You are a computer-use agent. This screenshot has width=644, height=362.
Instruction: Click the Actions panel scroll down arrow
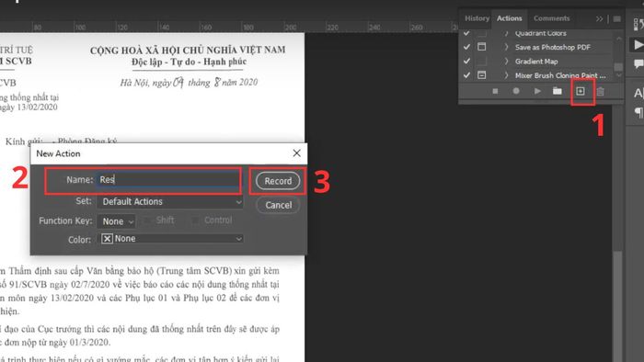(618, 75)
